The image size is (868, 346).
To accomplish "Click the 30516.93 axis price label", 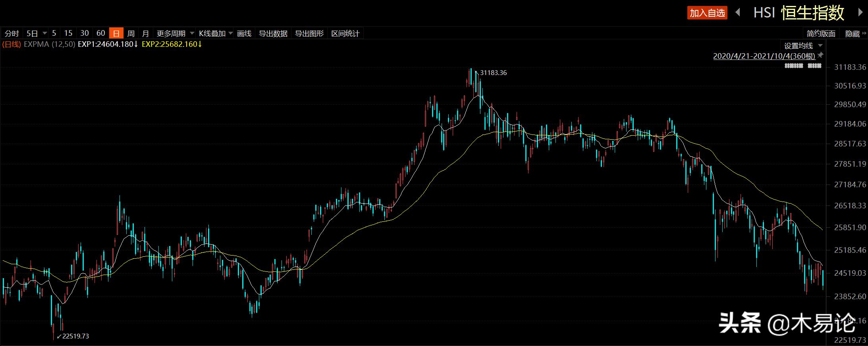I will click(850, 86).
